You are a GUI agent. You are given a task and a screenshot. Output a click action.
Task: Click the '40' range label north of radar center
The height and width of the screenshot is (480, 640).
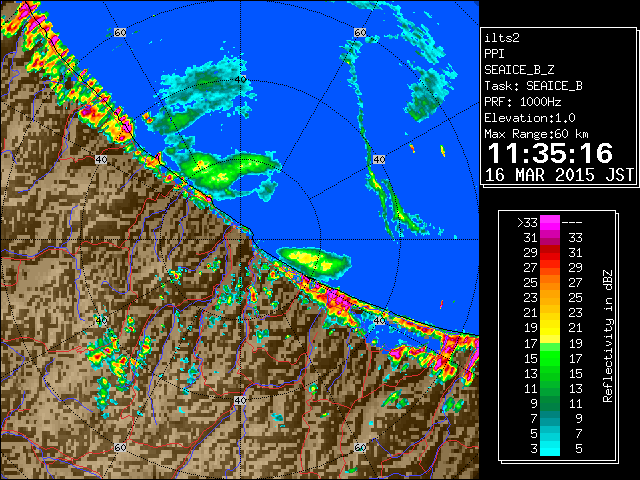[240, 80]
